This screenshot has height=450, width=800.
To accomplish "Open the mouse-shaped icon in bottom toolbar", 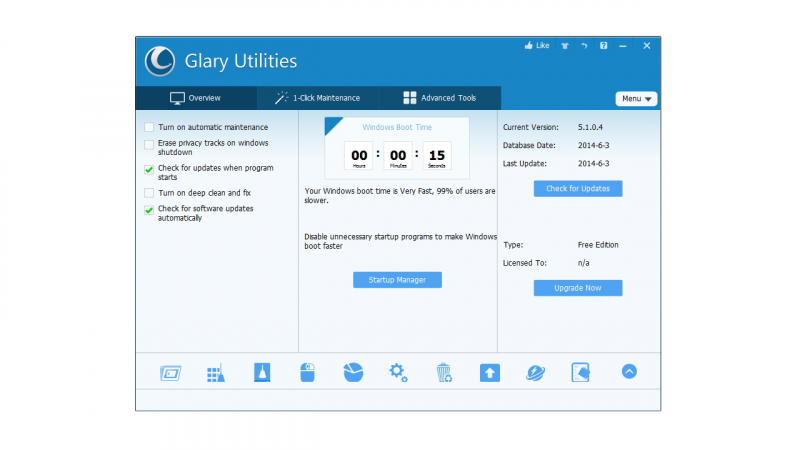I will pos(308,373).
